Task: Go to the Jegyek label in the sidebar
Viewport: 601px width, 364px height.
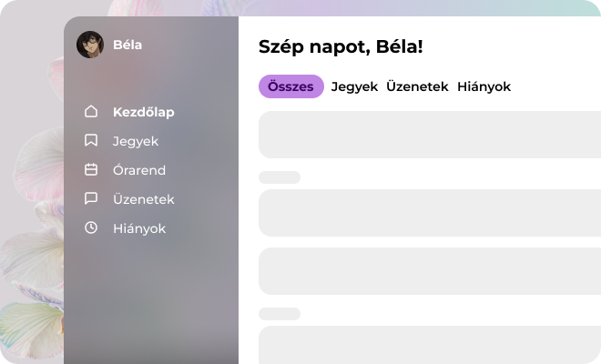Action: pos(136,141)
